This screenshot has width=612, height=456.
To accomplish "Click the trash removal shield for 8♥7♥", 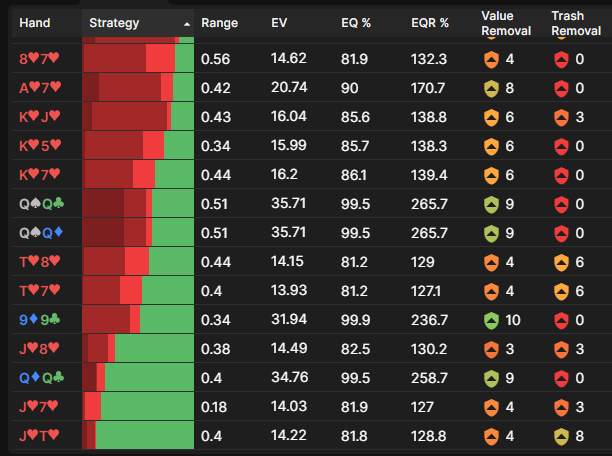I will point(560,59).
